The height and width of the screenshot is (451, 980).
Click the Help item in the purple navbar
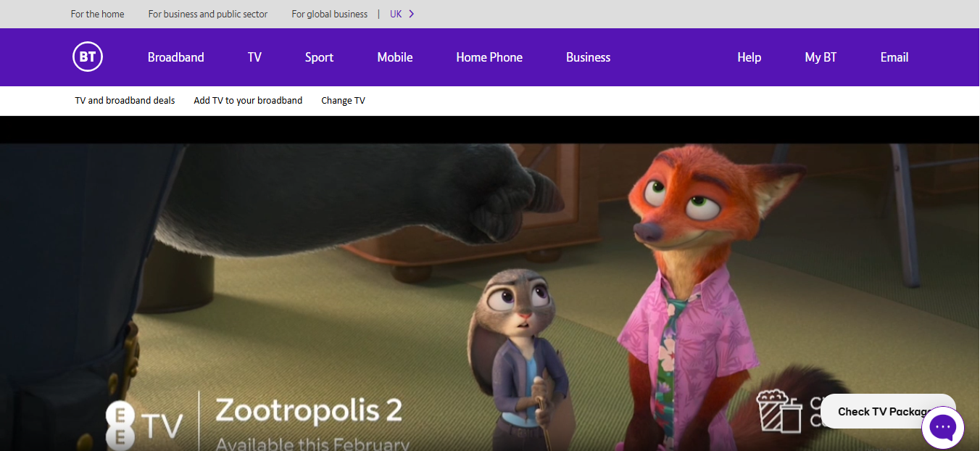[x=749, y=57]
